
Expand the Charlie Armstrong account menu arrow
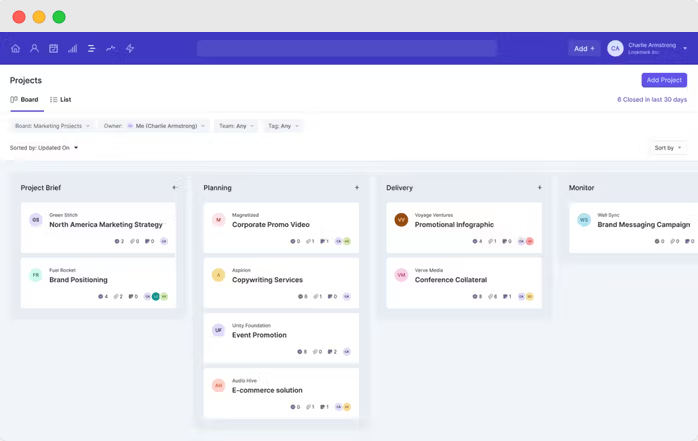[x=685, y=49]
